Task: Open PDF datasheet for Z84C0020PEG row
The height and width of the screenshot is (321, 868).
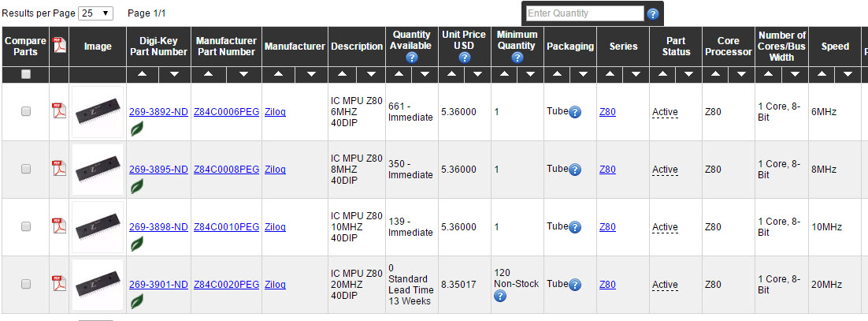Action: click(x=58, y=283)
